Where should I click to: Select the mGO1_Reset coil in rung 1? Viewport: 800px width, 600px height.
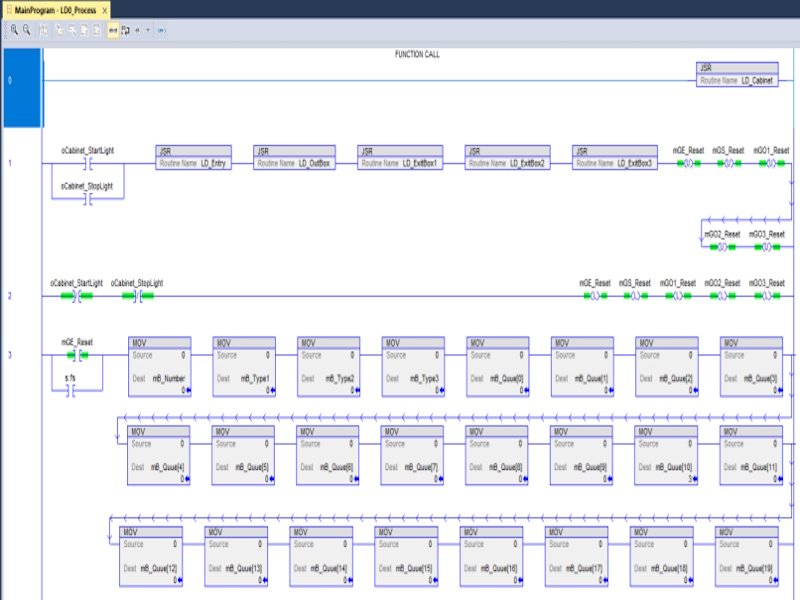coord(770,161)
